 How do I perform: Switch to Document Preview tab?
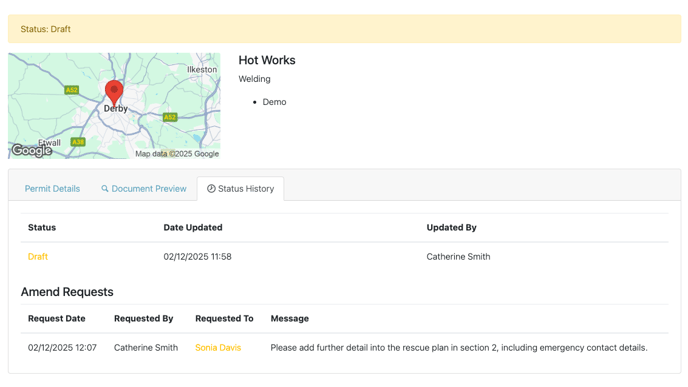click(x=144, y=189)
